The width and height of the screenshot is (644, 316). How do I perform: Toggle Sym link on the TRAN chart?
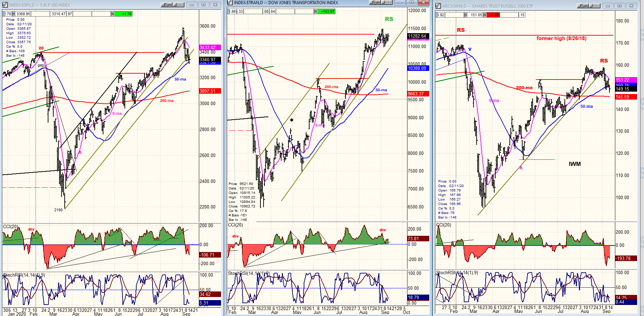375,2
